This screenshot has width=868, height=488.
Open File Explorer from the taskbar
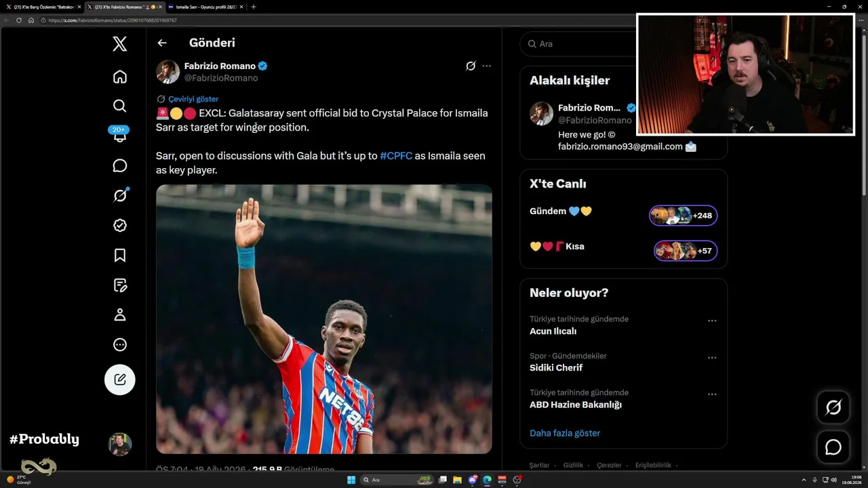point(458,480)
